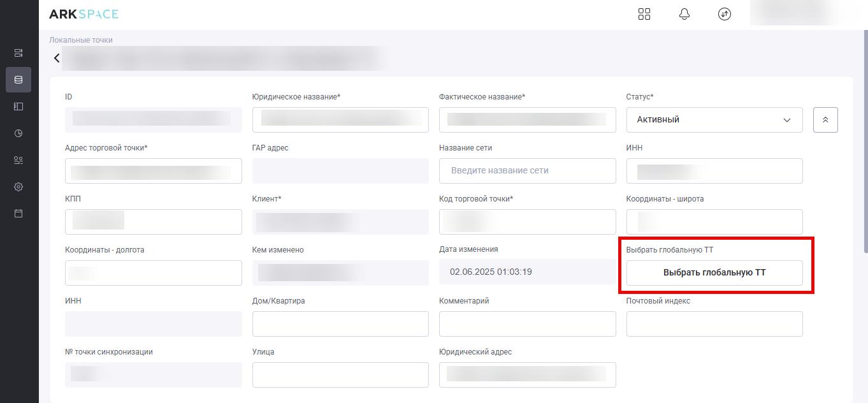This screenshot has height=403, width=868.
Task: Open the database section in sidebar
Action: tap(18, 80)
